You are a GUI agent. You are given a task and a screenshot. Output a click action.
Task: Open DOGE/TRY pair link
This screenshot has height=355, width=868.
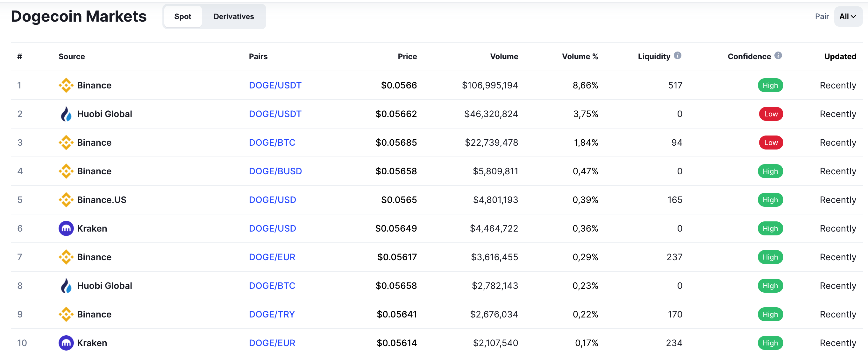click(x=272, y=314)
